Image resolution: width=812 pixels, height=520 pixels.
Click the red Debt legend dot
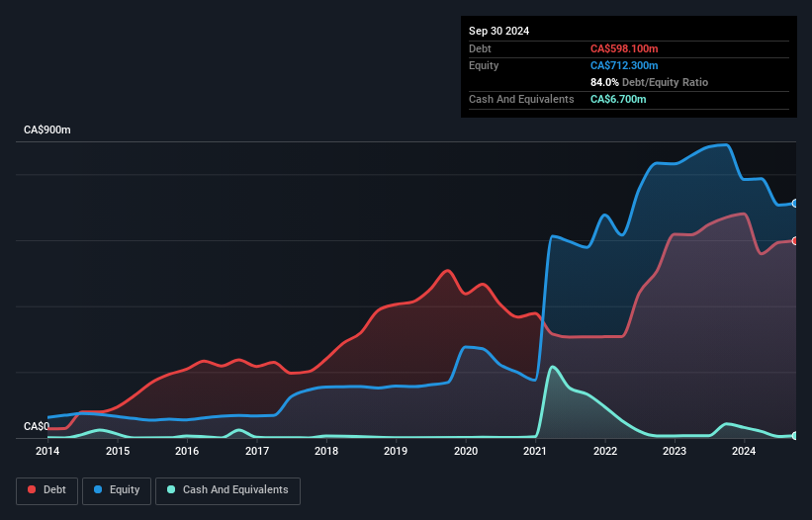(x=32, y=489)
